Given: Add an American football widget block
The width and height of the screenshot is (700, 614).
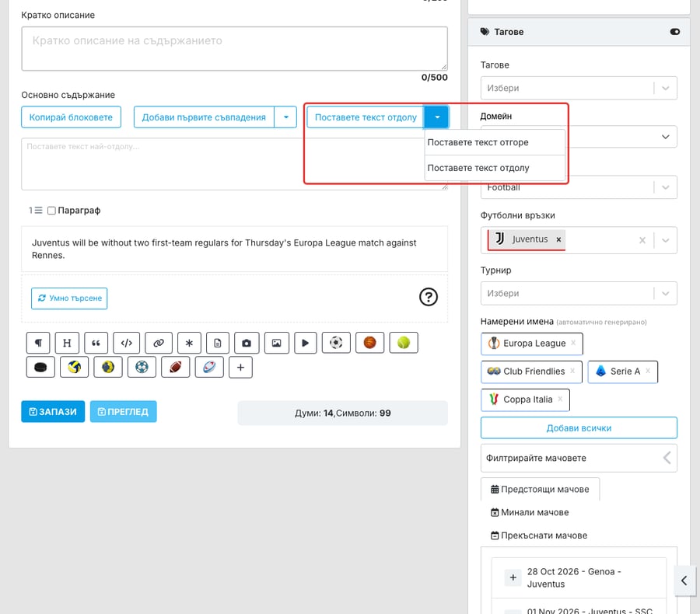Looking at the screenshot, I should [176, 368].
